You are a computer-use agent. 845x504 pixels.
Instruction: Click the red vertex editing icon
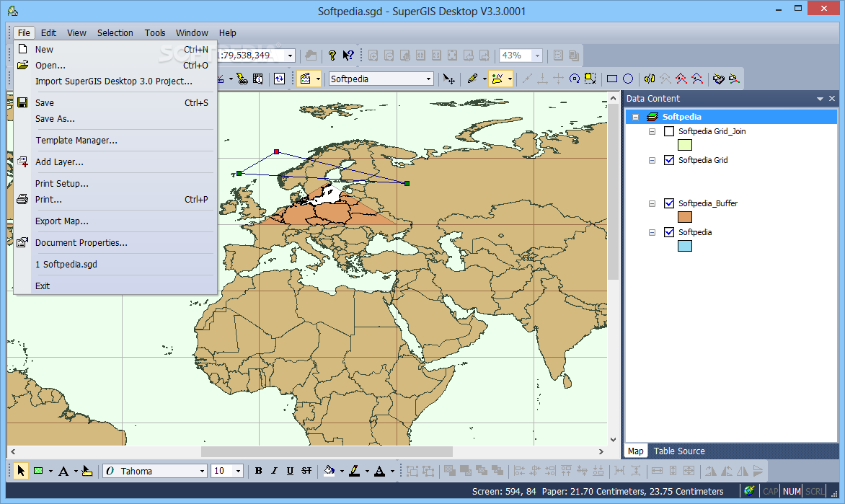coord(681,79)
